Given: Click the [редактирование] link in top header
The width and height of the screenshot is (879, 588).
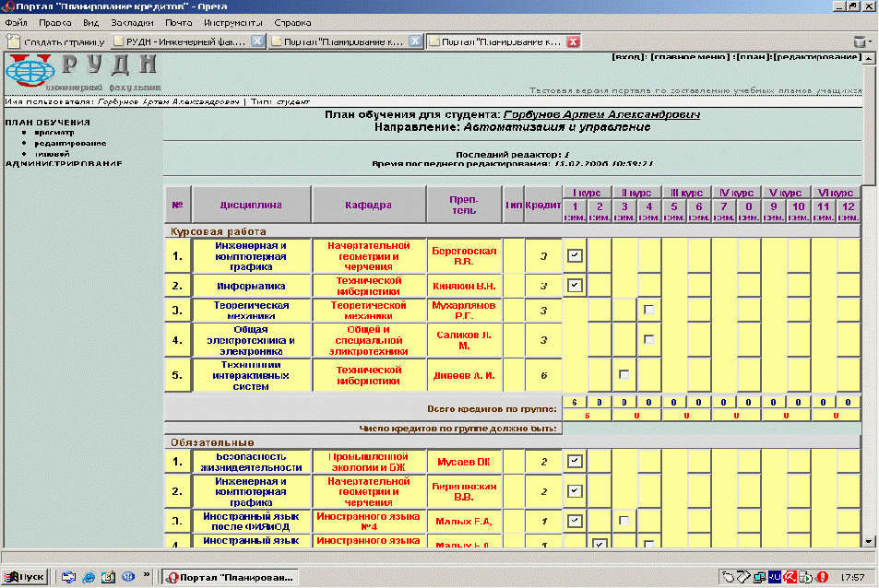Looking at the screenshot, I should coord(817,57).
